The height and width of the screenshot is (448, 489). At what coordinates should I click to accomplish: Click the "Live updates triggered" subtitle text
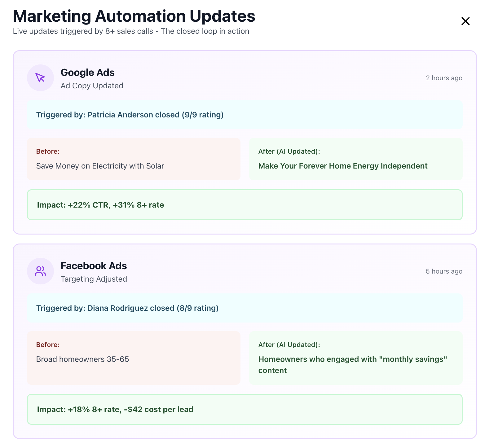pyautogui.click(x=131, y=31)
